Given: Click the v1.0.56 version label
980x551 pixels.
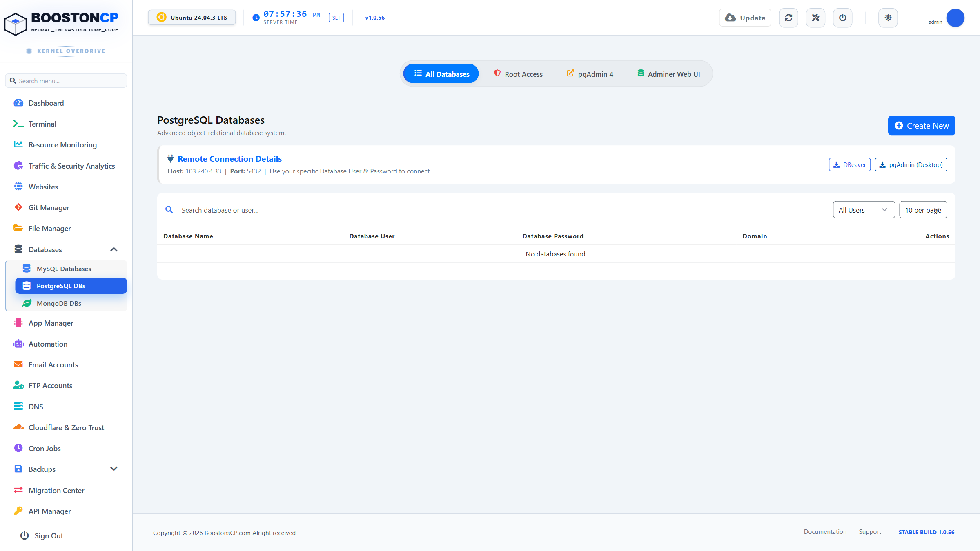Looking at the screenshot, I should click(375, 18).
